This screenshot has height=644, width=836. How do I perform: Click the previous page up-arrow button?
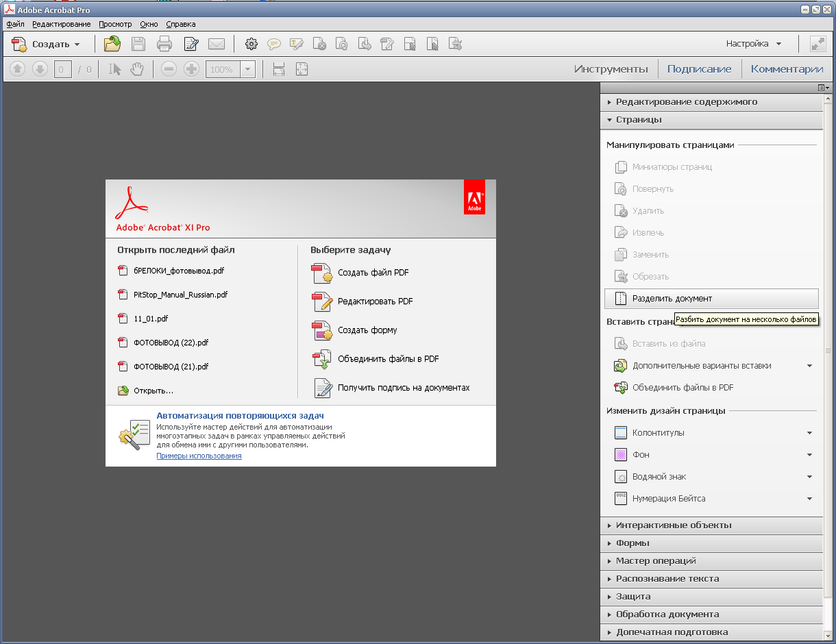pos(18,69)
